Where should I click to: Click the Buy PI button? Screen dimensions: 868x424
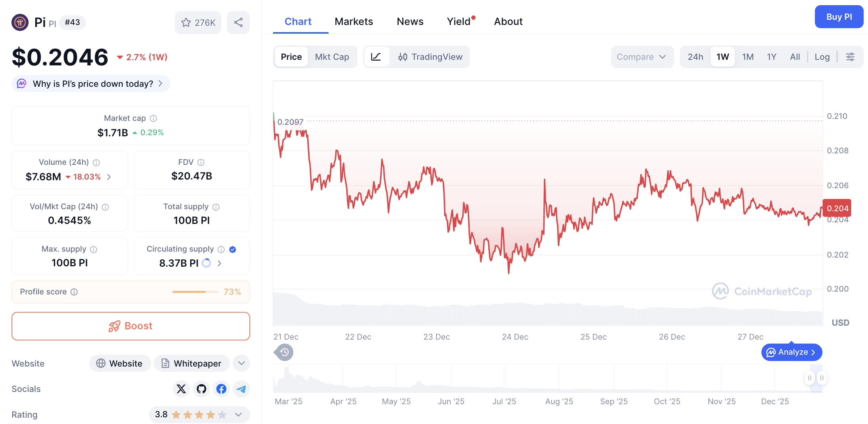[839, 17]
